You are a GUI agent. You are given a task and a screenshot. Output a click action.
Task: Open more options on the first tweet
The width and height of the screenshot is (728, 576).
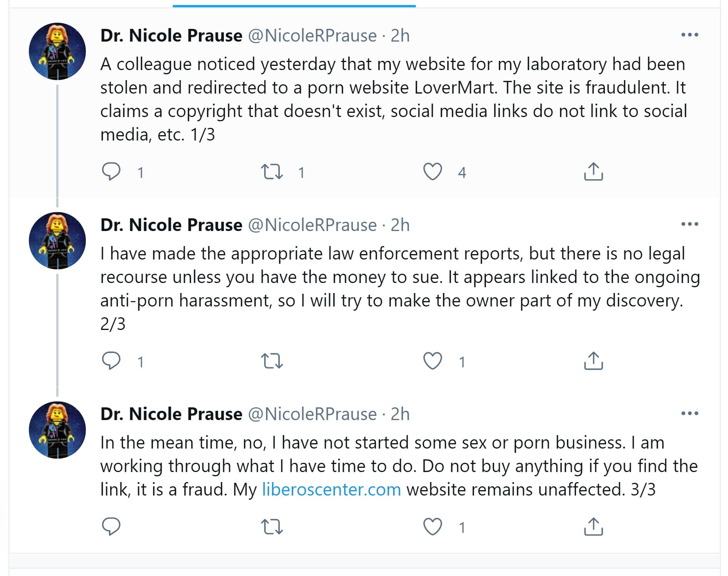pos(690,35)
